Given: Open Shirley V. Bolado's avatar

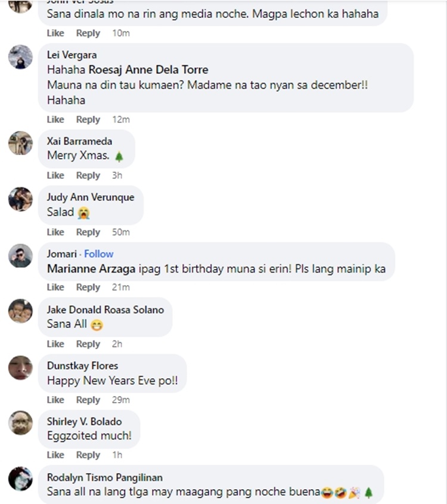Looking at the screenshot, I should tap(20, 423).
